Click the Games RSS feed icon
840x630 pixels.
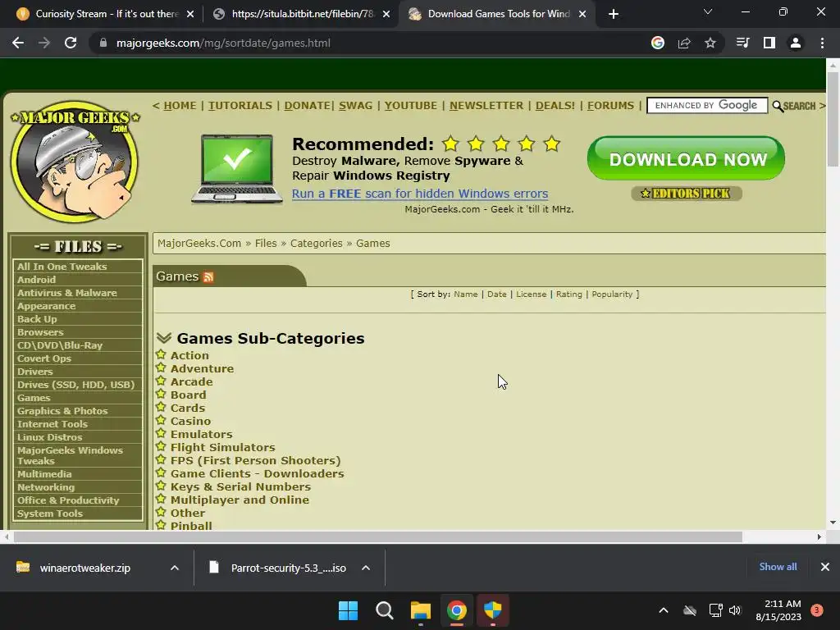tap(208, 277)
